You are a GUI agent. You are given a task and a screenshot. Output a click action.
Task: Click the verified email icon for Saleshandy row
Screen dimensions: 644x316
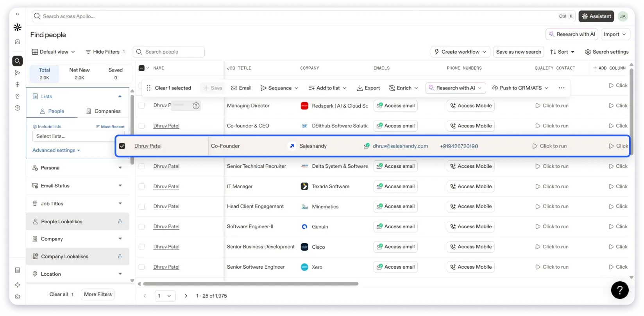pyautogui.click(x=367, y=146)
